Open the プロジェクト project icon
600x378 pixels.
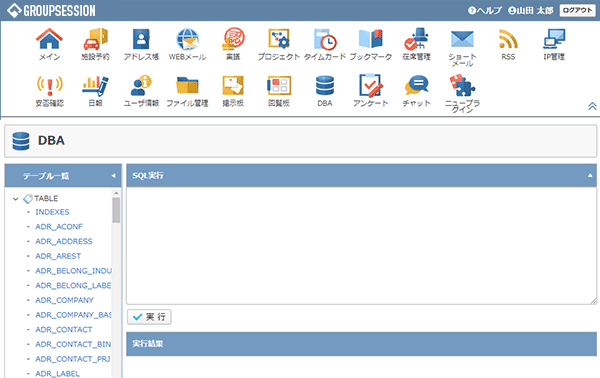(x=279, y=39)
